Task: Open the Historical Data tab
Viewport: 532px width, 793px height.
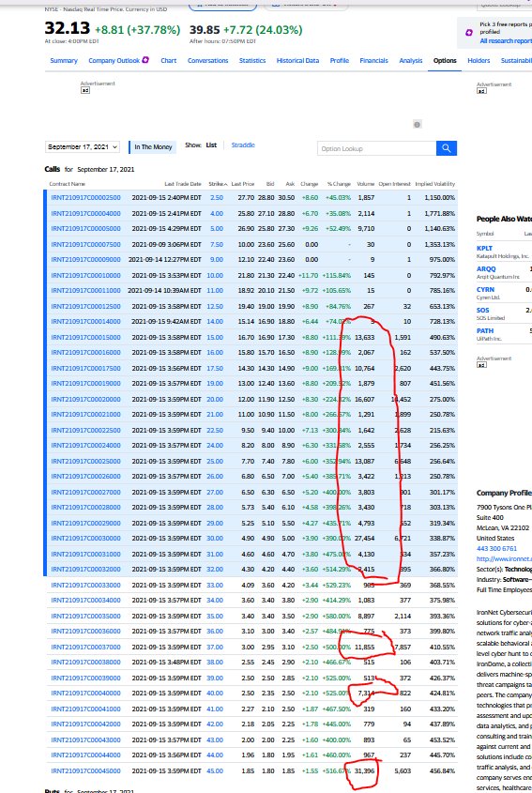Action: pyautogui.click(x=297, y=61)
